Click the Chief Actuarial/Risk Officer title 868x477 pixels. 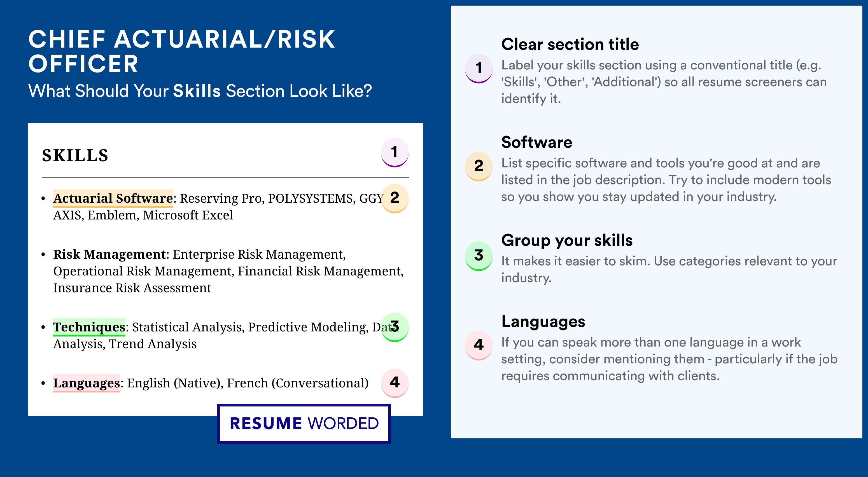[x=182, y=51]
